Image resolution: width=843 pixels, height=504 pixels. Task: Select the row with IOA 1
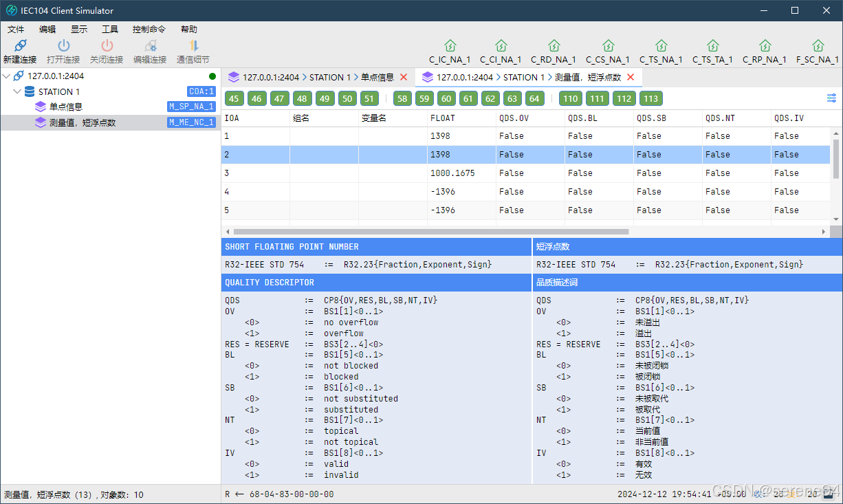[526, 136]
